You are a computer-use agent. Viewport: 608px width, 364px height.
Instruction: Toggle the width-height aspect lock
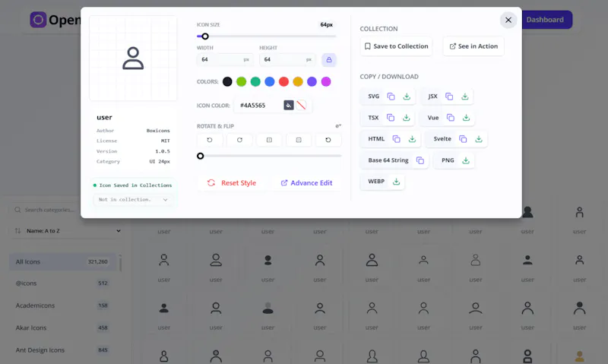pyautogui.click(x=329, y=60)
